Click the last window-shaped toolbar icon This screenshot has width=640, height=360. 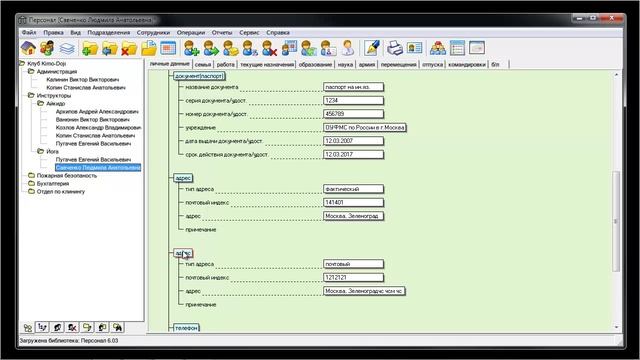point(477,49)
